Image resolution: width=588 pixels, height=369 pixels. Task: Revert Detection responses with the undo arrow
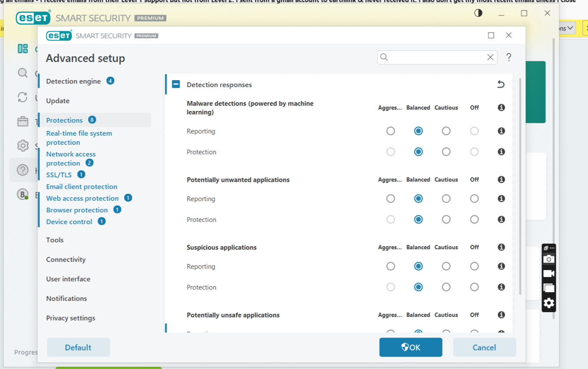[501, 85]
